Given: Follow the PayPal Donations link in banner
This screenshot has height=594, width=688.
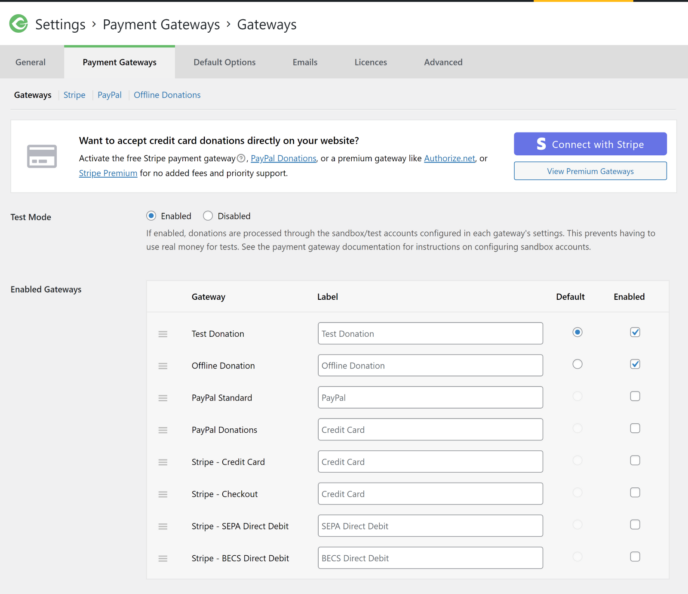Looking at the screenshot, I should [x=283, y=158].
